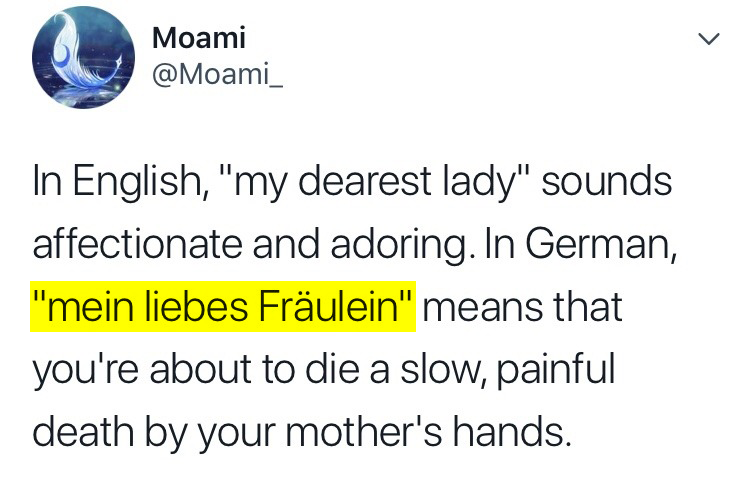Viewport: 745px width, 483px height.
Task: Click the word "death" starting the last line
Action: point(83,432)
